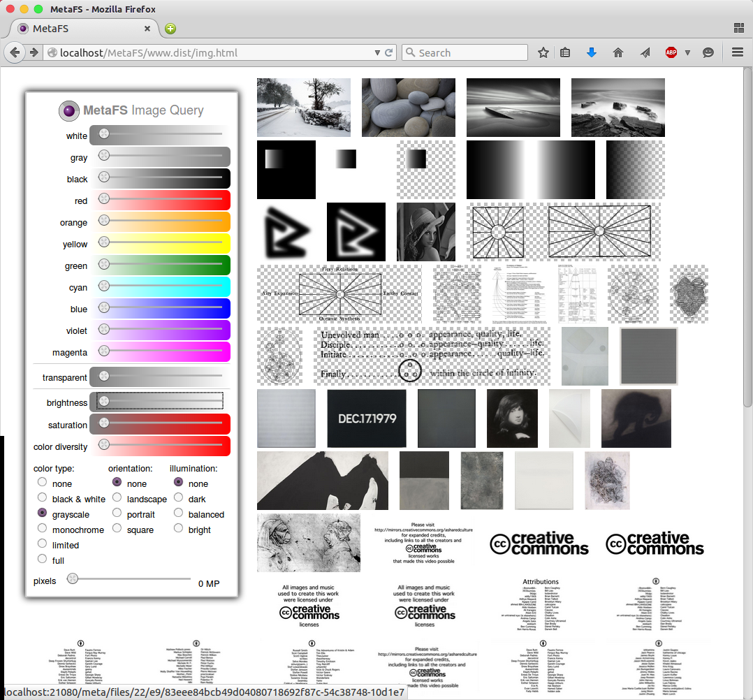The width and height of the screenshot is (753, 700).
Task: Choose square orientation
Action: pyautogui.click(x=117, y=528)
